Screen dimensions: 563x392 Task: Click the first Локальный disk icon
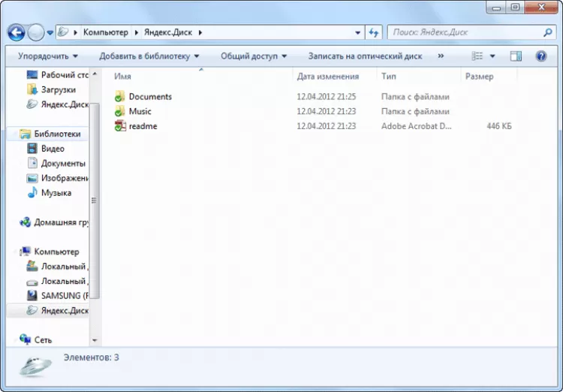click(32, 267)
